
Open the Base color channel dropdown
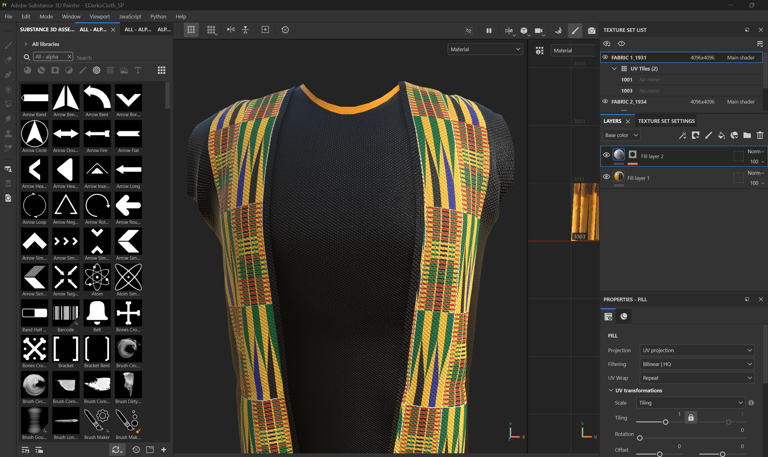coord(621,135)
